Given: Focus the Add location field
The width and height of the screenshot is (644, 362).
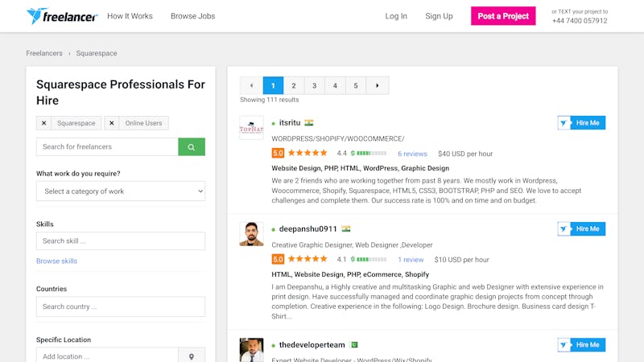Looking at the screenshot, I should 107,356.
